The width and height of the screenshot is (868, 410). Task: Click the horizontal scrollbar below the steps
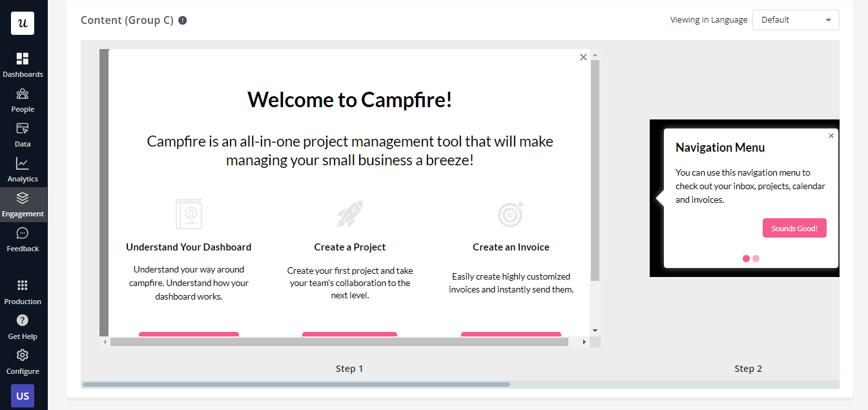pyautogui.click(x=296, y=384)
